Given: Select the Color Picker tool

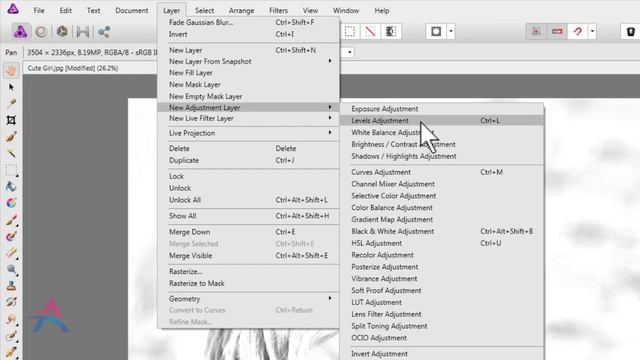Looking at the screenshot, I should click(x=11, y=104).
